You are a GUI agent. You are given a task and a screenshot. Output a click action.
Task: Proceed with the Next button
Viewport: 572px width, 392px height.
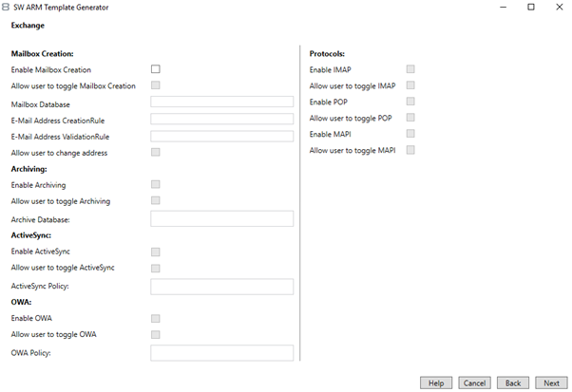coord(551,383)
